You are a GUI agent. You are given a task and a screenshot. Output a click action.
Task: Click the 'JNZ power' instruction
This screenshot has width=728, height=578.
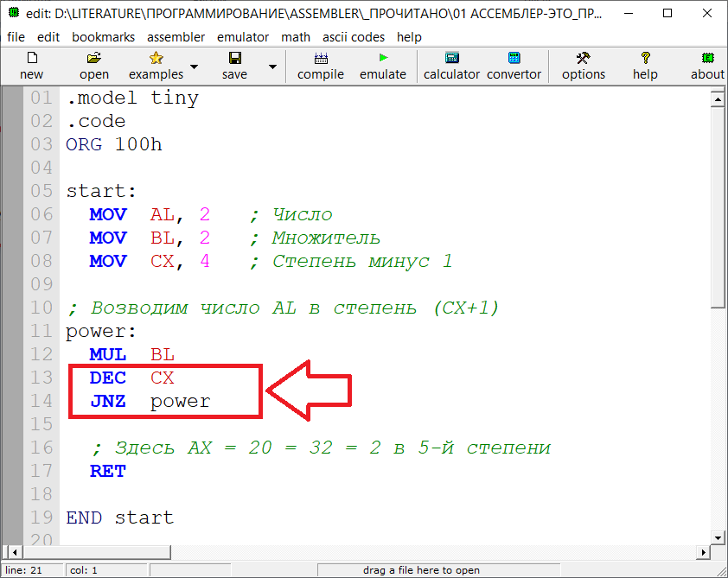point(150,401)
